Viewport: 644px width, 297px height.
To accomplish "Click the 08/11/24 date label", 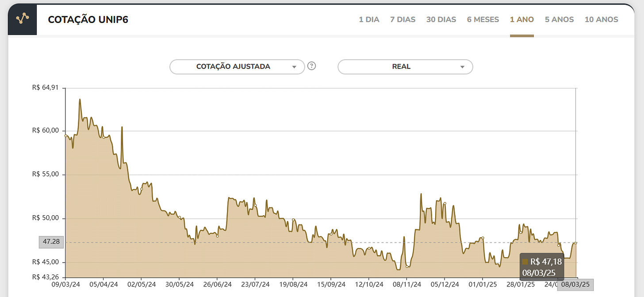I will point(407,285).
